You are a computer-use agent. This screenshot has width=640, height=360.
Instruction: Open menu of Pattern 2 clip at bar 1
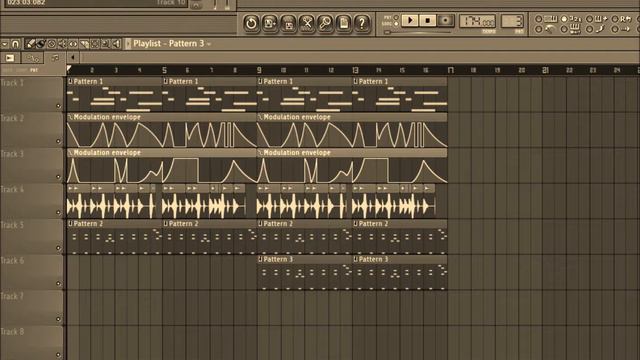pos(70,224)
